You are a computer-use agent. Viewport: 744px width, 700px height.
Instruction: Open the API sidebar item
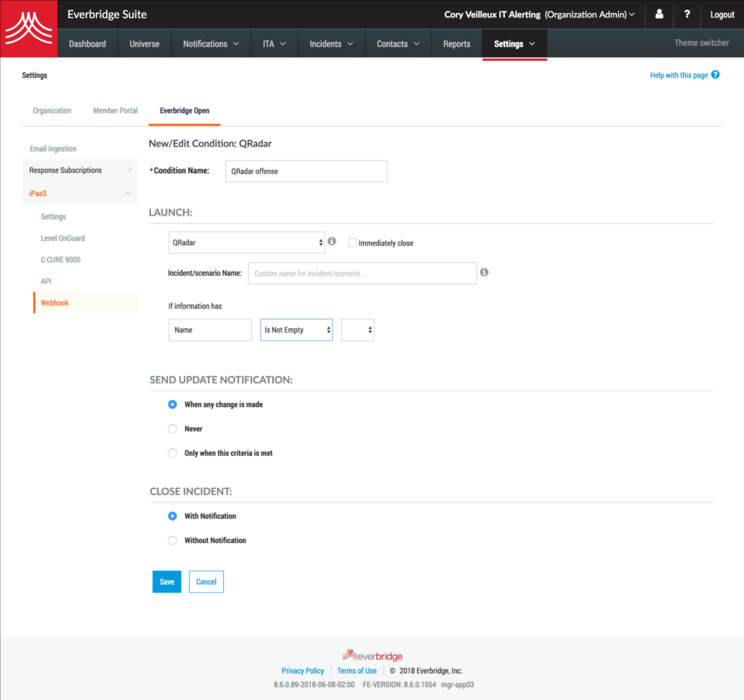[46, 281]
